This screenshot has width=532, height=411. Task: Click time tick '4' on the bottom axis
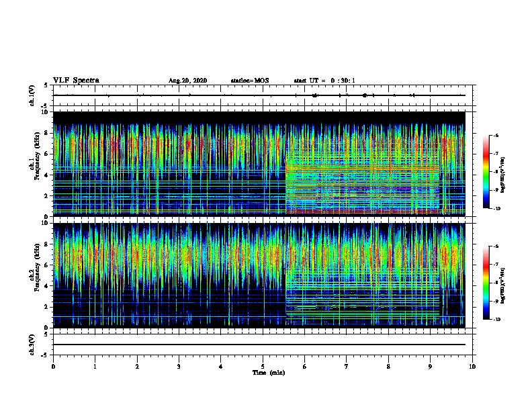pos(221,367)
